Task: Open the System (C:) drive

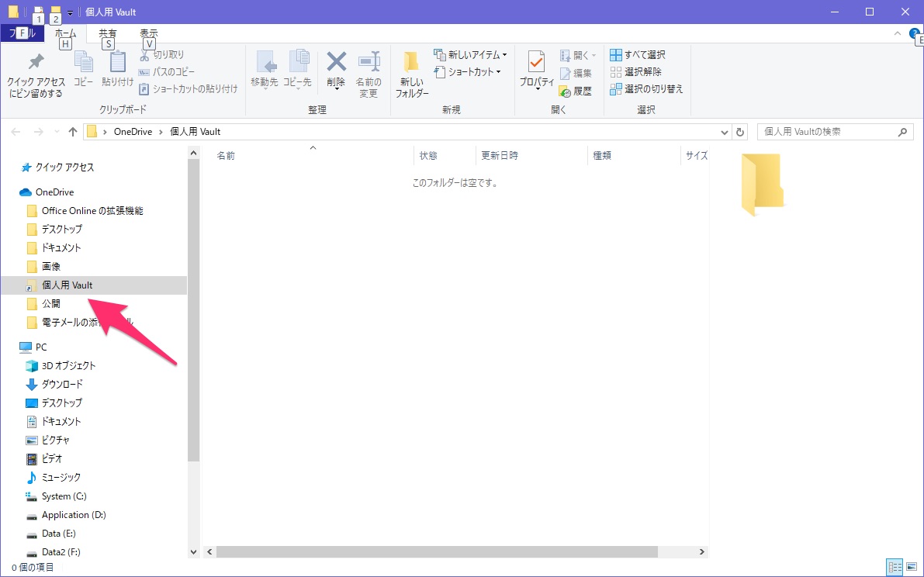Action: (x=57, y=496)
